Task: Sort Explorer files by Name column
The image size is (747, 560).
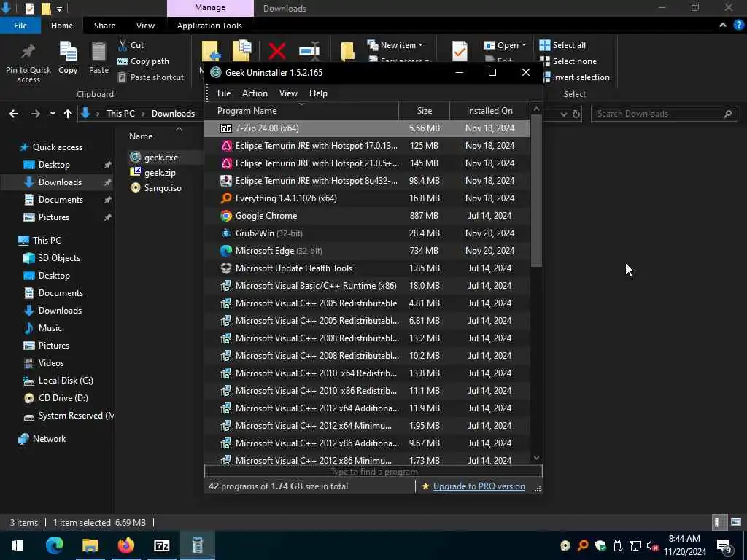Action: [x=141, y=136]
